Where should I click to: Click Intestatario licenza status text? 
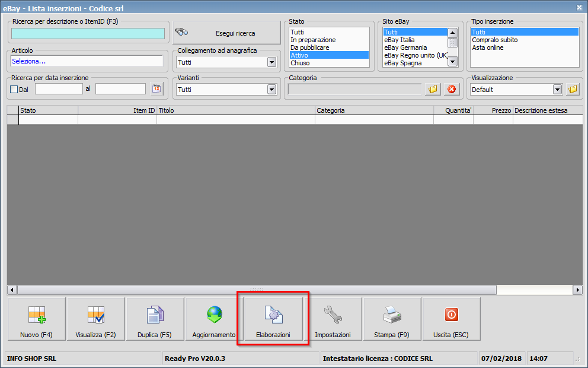coord(378,359)
